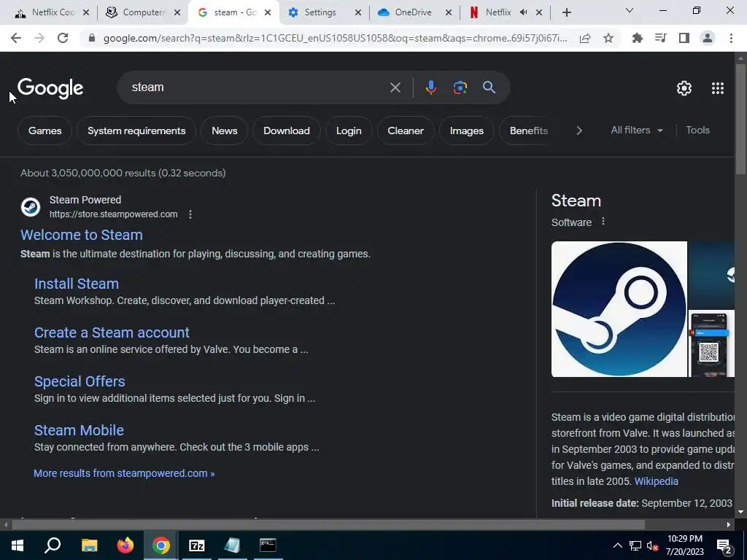The height and width of the screenshot is (560, 747).
Task: Open a new tab with plus
Action: pos(566,13)
